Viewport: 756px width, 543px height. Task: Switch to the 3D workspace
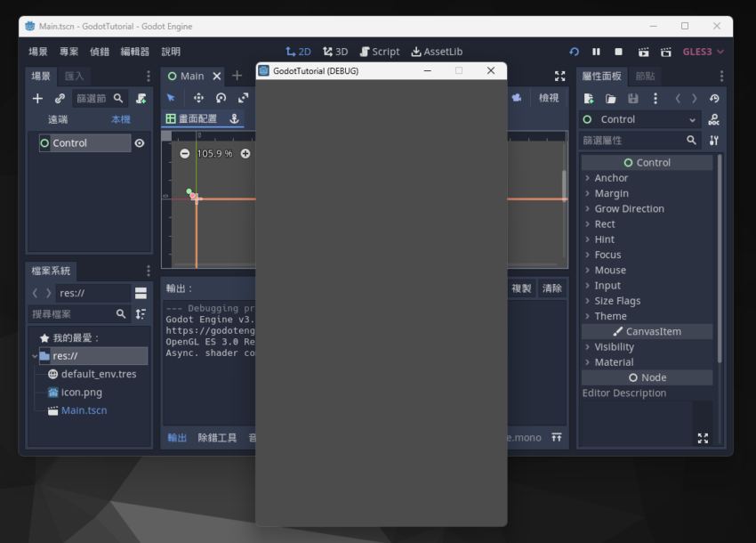coord(335,52)
